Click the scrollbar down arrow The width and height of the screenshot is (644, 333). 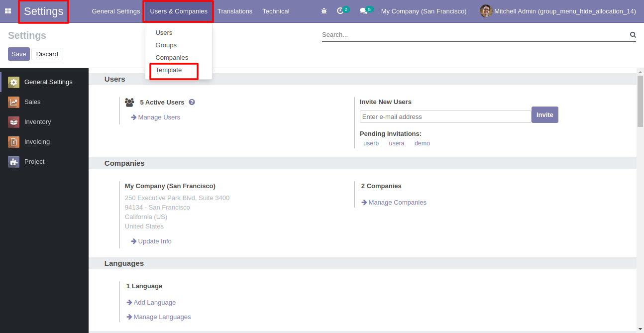coord(641,329)
